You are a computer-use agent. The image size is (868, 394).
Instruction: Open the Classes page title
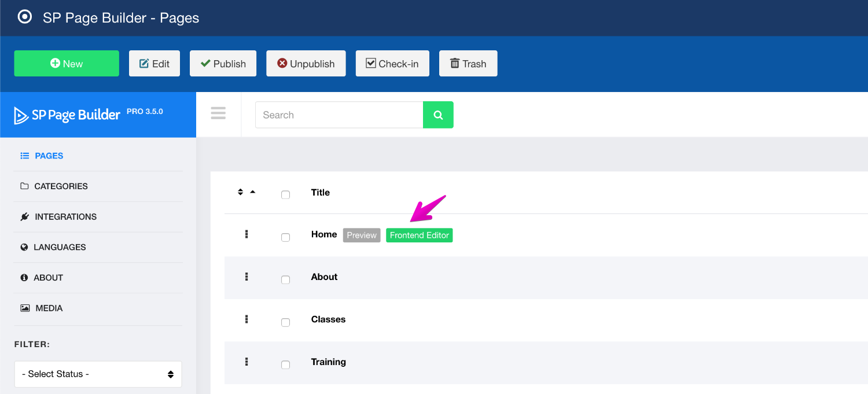[328, 319]
